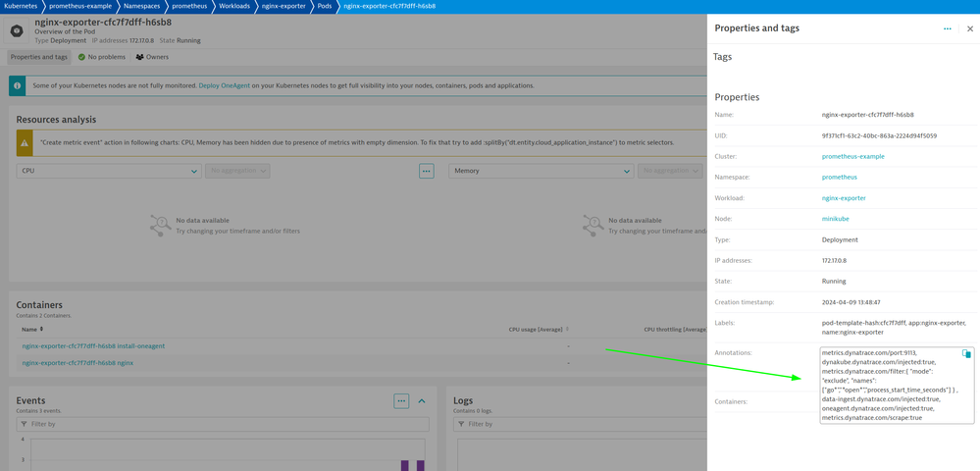
Task: Go to Workloads breadcrumb
Action: coord(233,6)
